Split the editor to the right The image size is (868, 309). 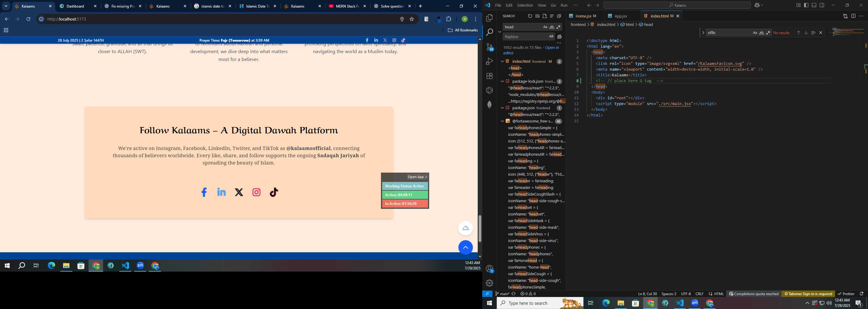pyautogui.click(x=853, y=16)
